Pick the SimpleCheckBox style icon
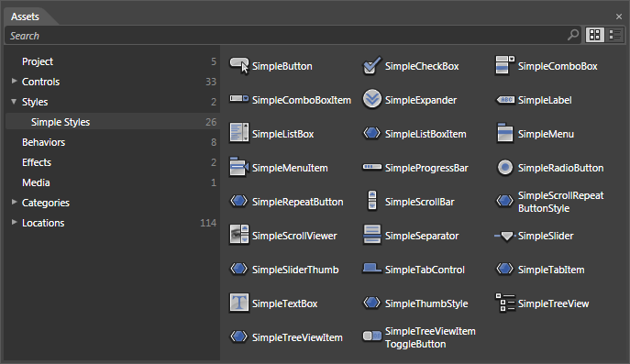Screen dimensions: 630x364 pyautogui.click(x=372, y=66)
